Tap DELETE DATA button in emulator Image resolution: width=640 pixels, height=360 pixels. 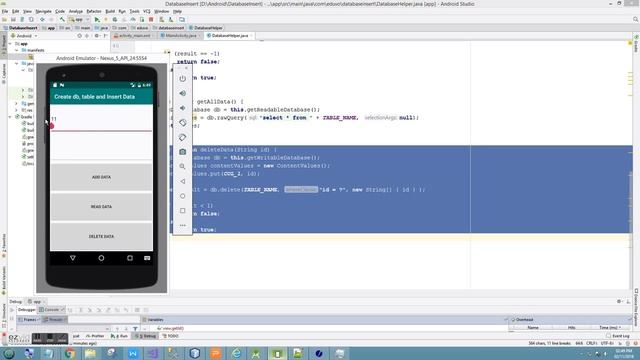click(x=101, y=236)
